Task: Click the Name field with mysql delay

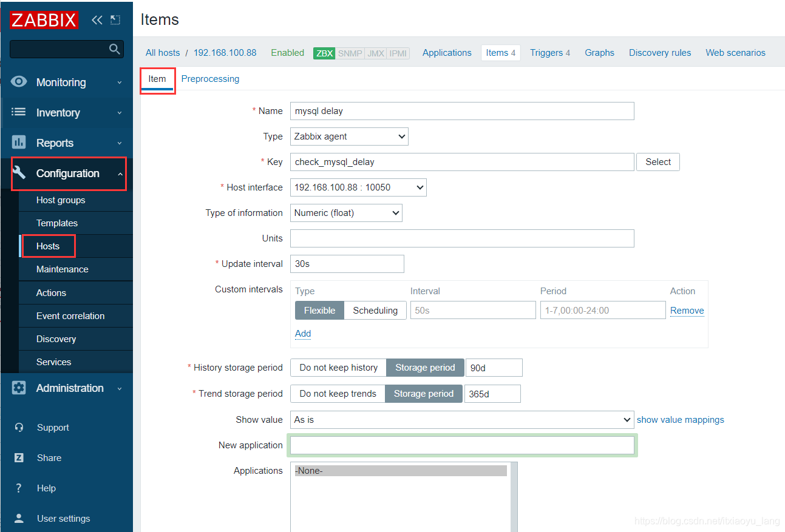Action: tap(462, 111)
